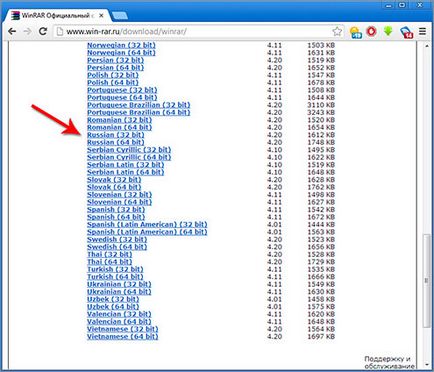434x372 pixels.
Task: Click the vertical scrollbar thumb
Action: click(426, 280)
